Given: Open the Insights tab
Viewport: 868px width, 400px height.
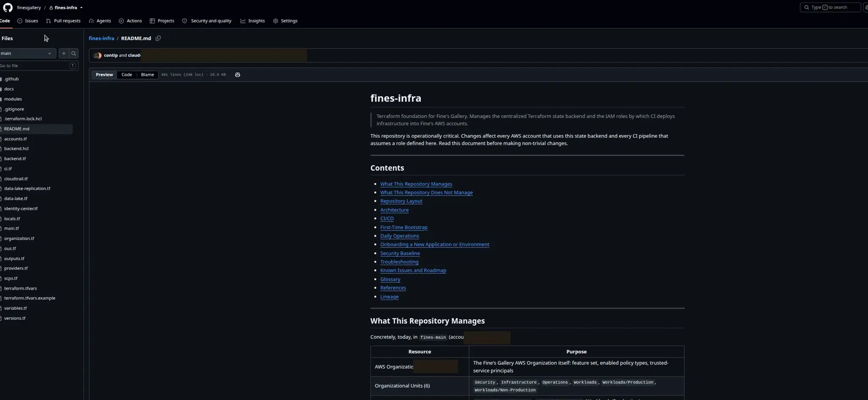Looking at the screenshot, I should coord(253,21).
